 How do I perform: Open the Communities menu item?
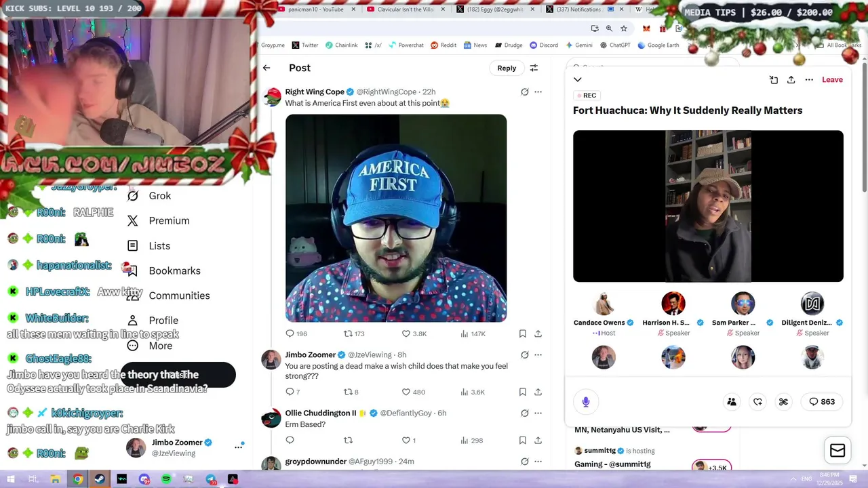179,296
